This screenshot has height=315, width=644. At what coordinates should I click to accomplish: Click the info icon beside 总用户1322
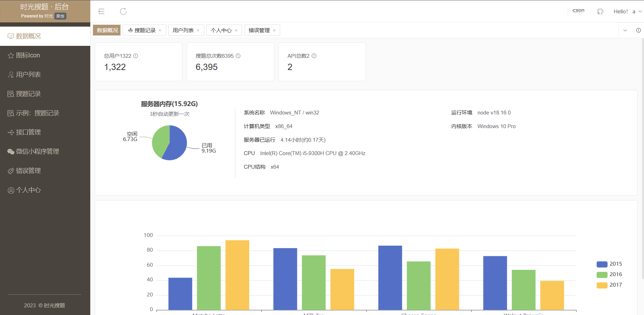pyautogui.click(x=136, y=56)
